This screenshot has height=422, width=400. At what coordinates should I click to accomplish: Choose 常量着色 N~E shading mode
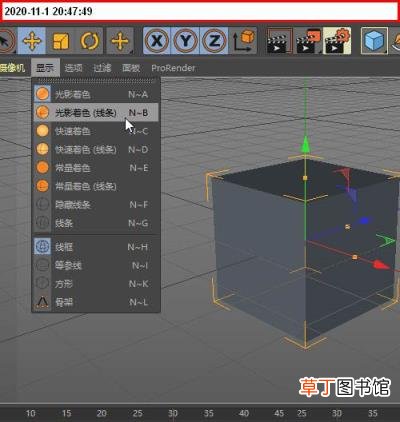[96, 168]
